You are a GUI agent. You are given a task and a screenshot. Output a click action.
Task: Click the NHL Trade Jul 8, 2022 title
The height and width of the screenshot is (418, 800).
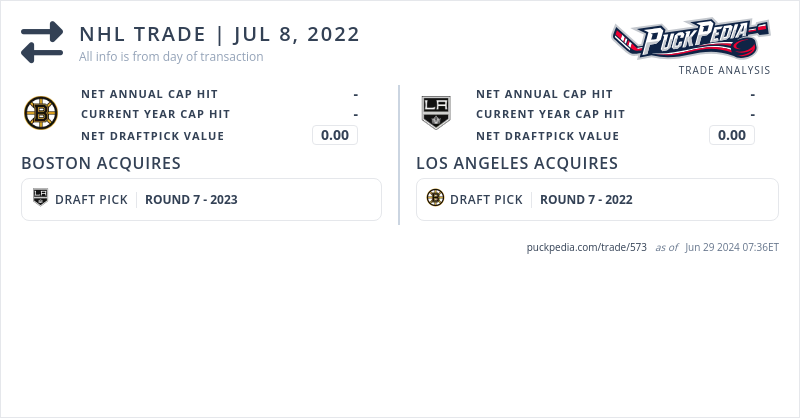pos(219,34)
